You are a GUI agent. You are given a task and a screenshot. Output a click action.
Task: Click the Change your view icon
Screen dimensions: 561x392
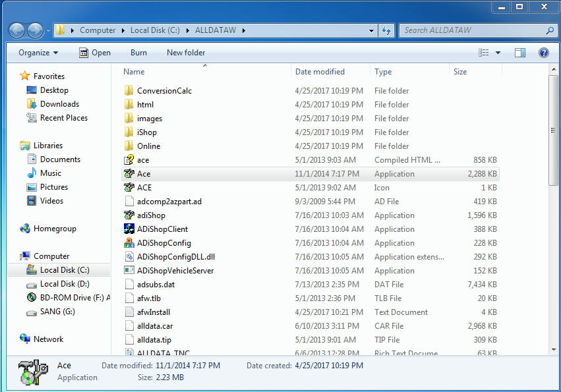coord(484,53)
